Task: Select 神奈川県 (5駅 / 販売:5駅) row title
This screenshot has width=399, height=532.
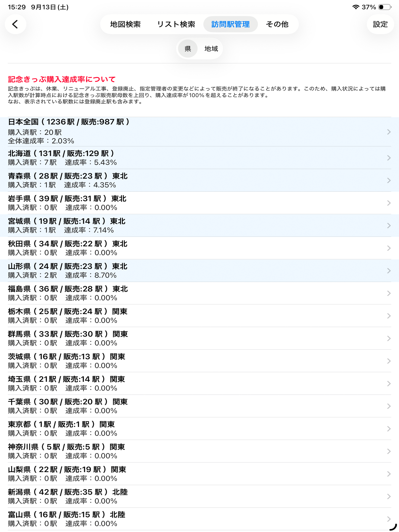Action: pos(66,447)
